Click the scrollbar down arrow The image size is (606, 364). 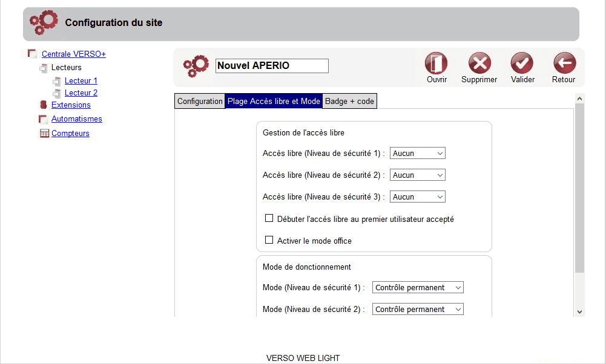pos(579,312)
